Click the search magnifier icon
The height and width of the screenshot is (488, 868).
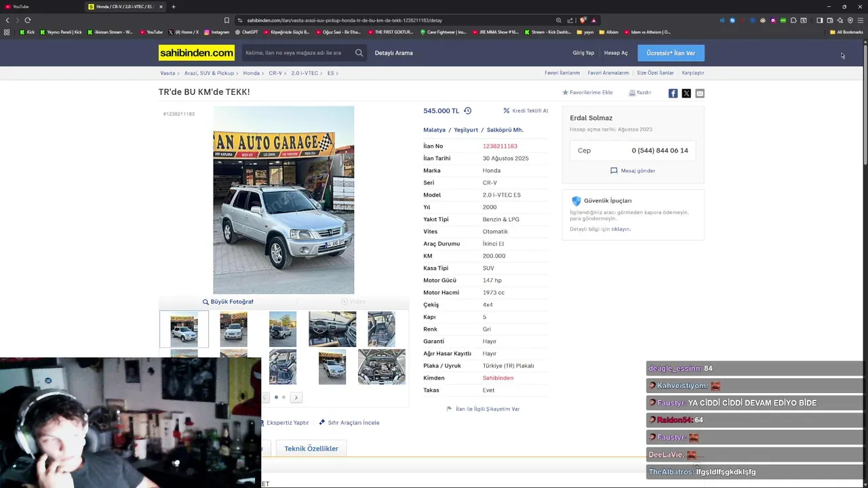coord(359,53)
